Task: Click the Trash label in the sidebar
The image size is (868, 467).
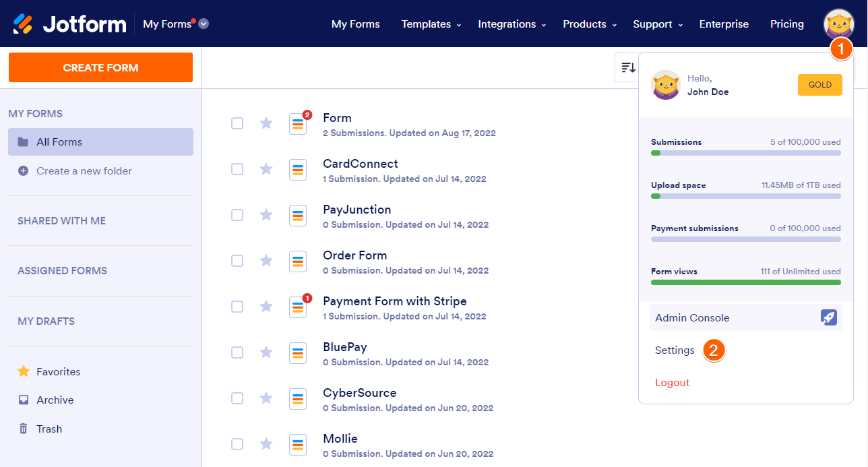Action: pyautogui.click(x=49, y=429)
